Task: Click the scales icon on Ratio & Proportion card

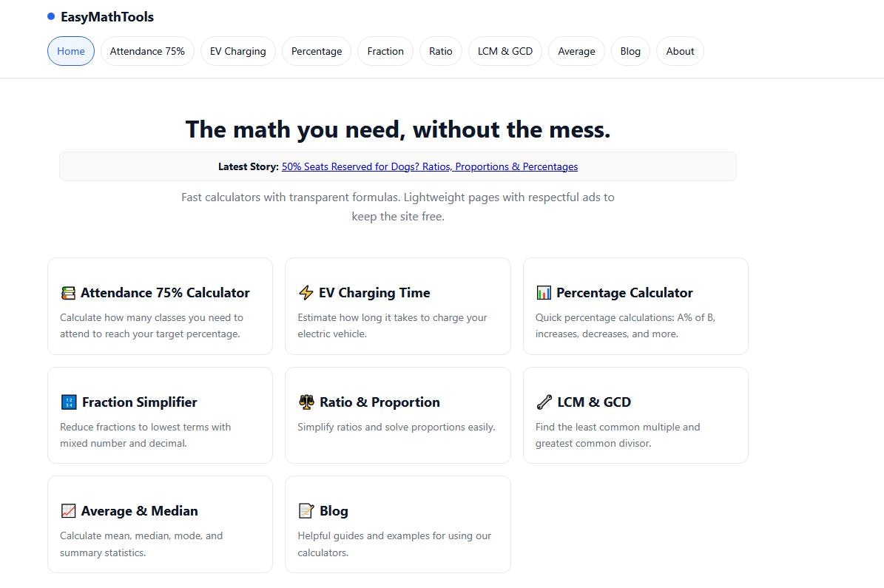Action: point(308,402)
